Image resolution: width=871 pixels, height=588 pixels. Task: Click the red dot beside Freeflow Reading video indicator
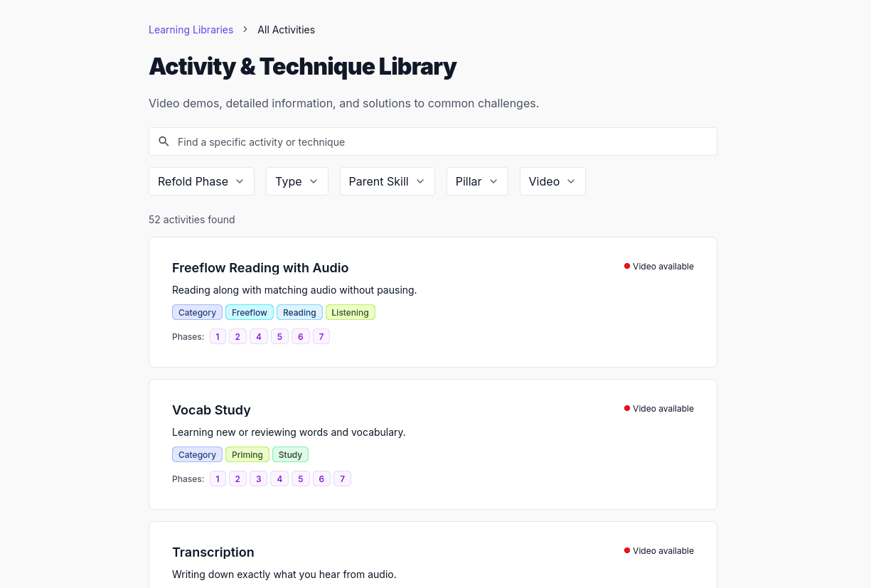[x=627, y=265]
